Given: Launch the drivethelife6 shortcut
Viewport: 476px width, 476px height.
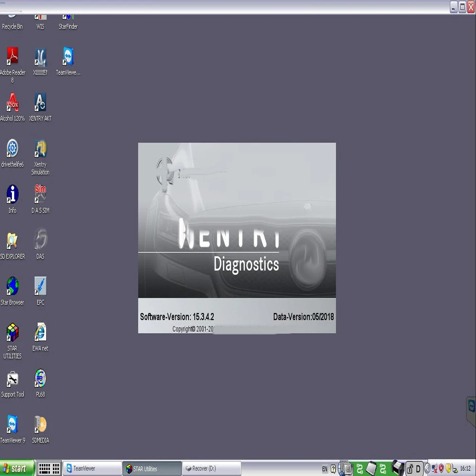Looking at the screenshot, I should click(x=12, y=153).
